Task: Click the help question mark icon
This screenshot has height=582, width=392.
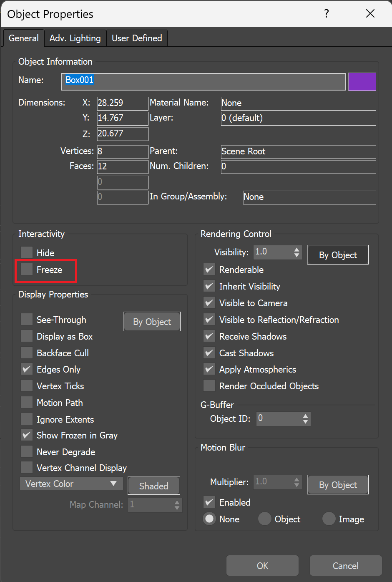Action: 327,14
